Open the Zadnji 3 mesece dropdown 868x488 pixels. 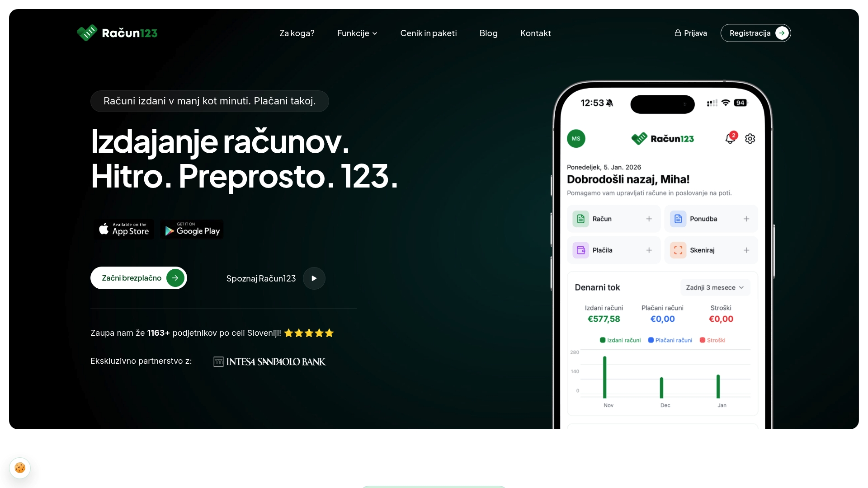click(x=715, y=287)
